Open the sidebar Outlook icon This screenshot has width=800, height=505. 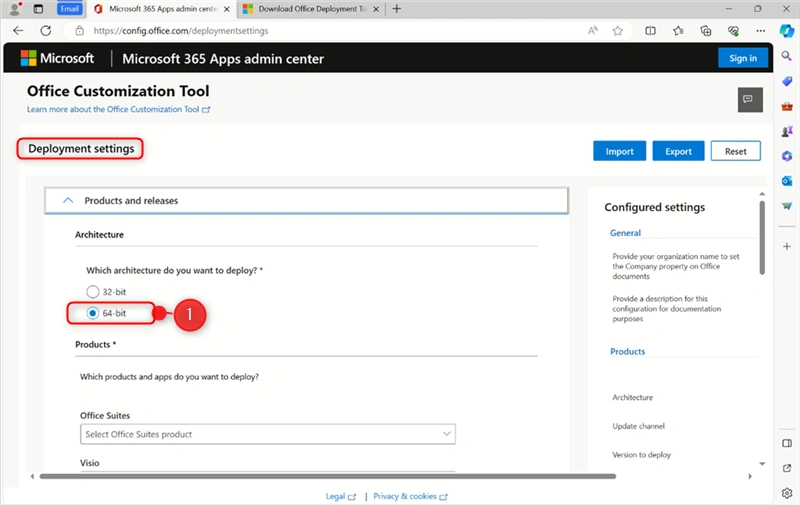tap(787, 181)
